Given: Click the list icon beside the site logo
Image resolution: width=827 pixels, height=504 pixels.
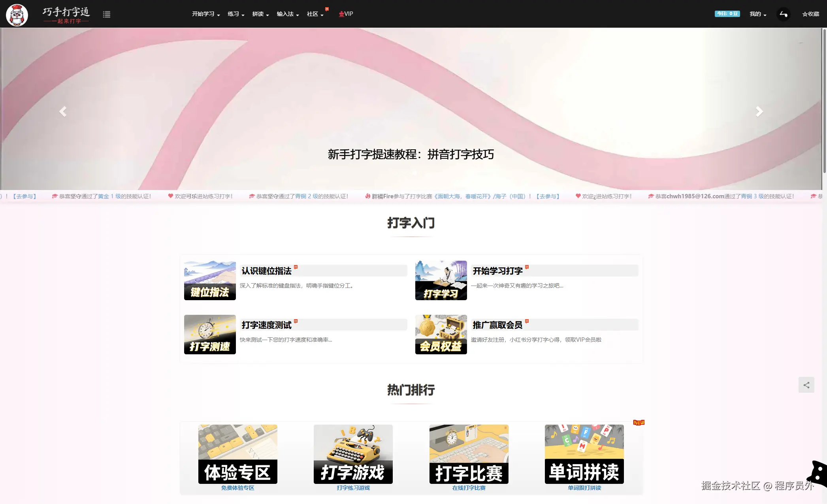Looking at the screenshot, I should point(106,14).
